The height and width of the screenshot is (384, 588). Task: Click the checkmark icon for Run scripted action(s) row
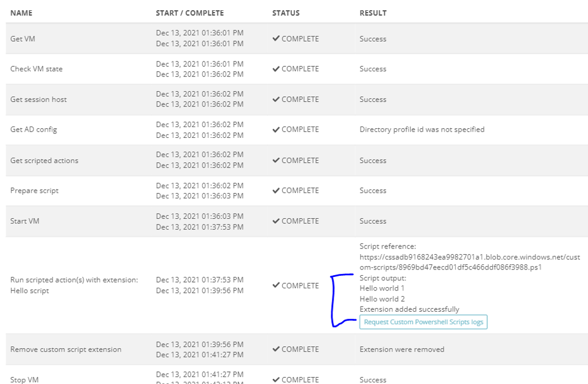pos(275,285)
